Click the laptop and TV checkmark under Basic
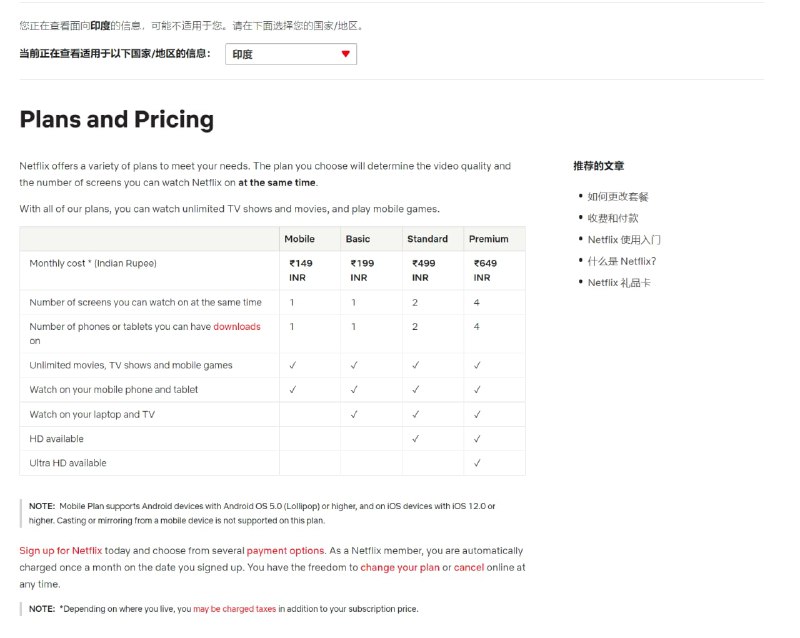Screen dimensions: 800x638 click(354, 414)
